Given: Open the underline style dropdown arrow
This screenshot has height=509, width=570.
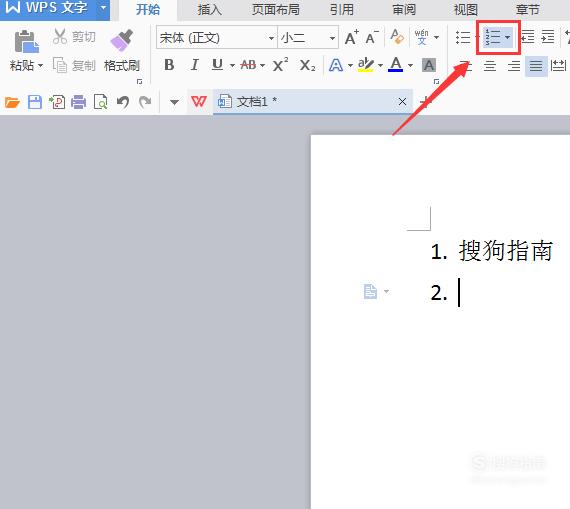Looking at the screenshot, I should tap(232, 66).
